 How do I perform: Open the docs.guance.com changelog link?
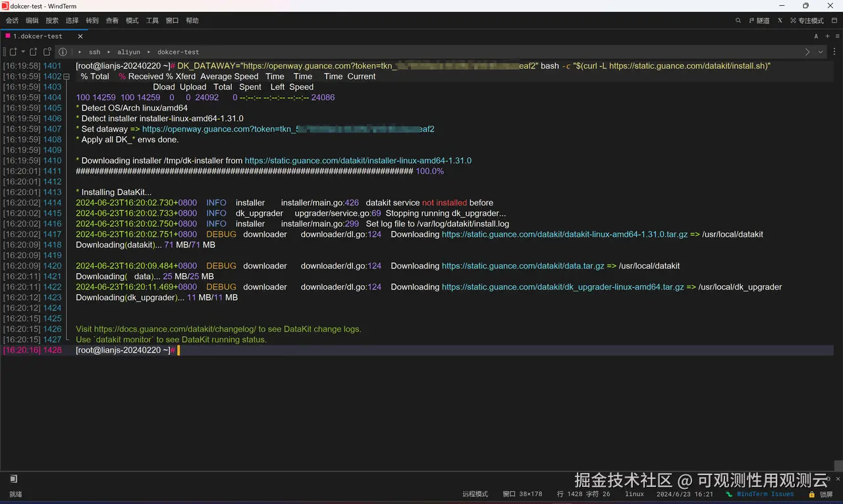point(175,329)
